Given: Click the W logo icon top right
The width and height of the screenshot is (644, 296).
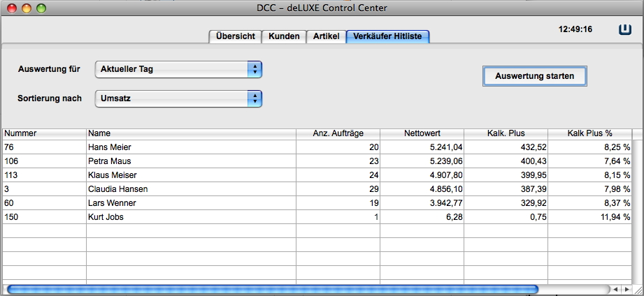Looking at the screenshot, I should 625,29.
